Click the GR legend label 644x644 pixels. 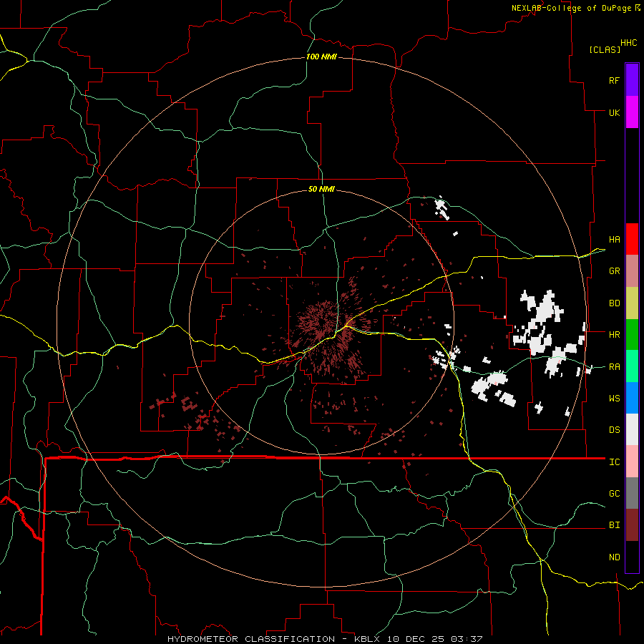click(614, 271)
